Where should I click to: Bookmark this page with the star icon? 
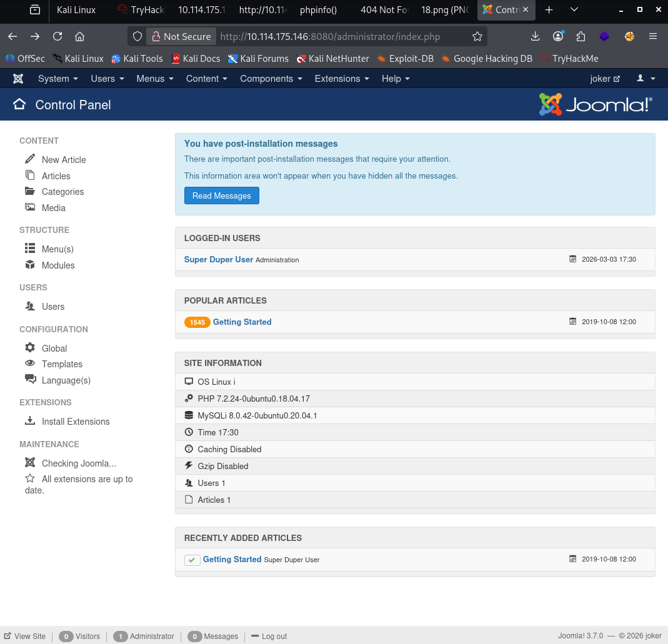[x=477, y=36]
